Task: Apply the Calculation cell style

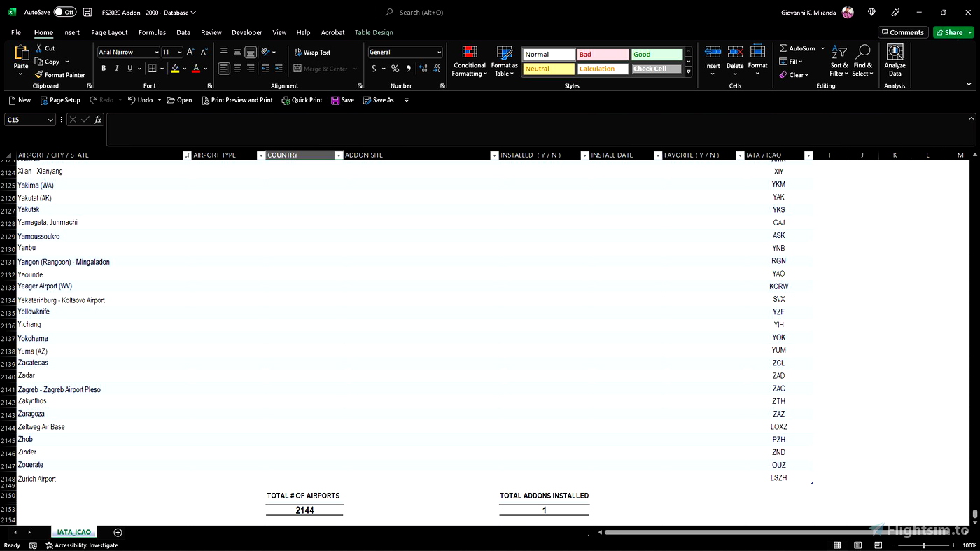Action: tap(603, 69)
